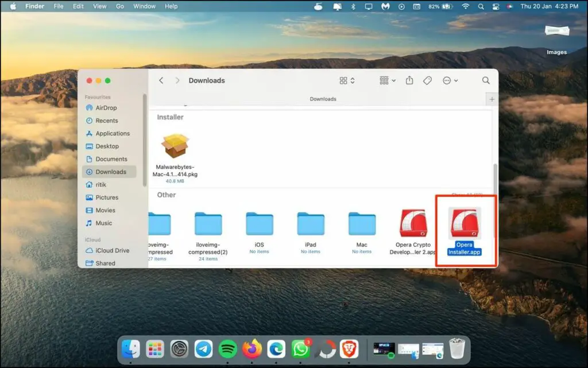The height and width of the screenshot is (368, 588).
Task: Open the Apple menu
Action: point(13,6)
